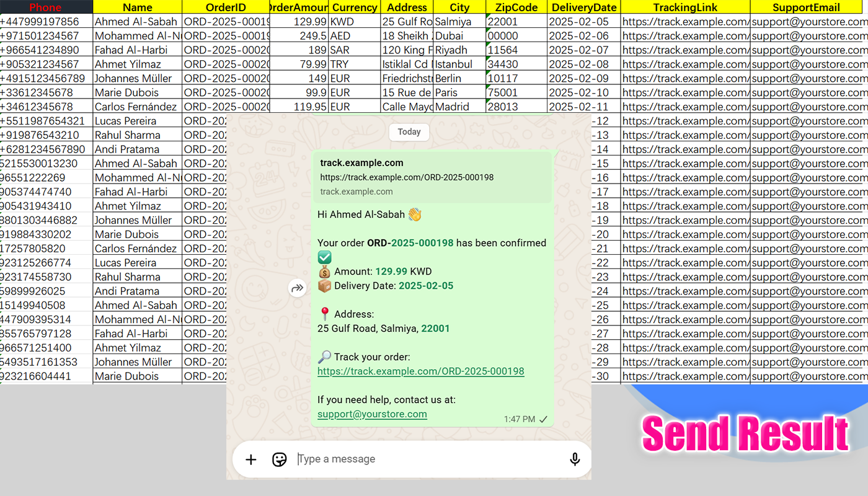
Task: Select the OrderID column header
Action: 226,7
